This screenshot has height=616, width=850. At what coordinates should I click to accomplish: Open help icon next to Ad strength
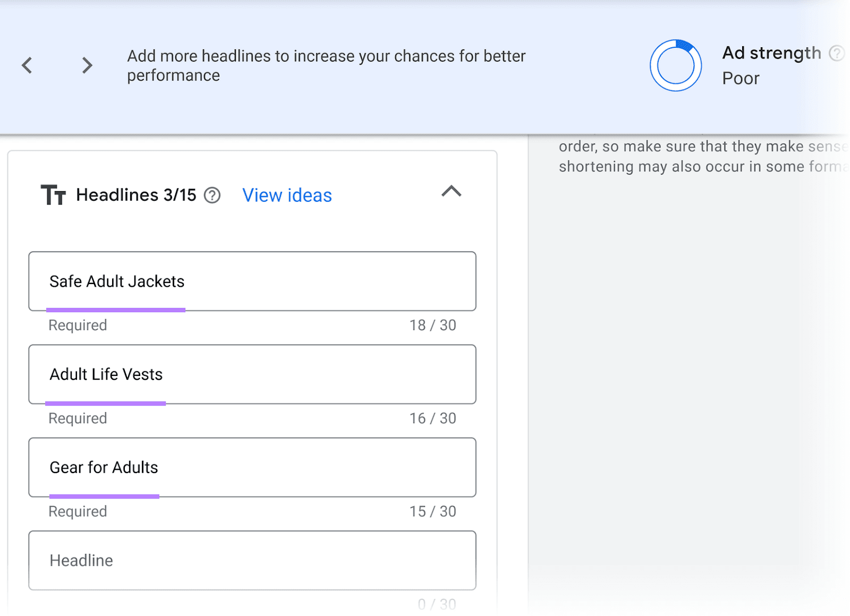click(837, 53)
